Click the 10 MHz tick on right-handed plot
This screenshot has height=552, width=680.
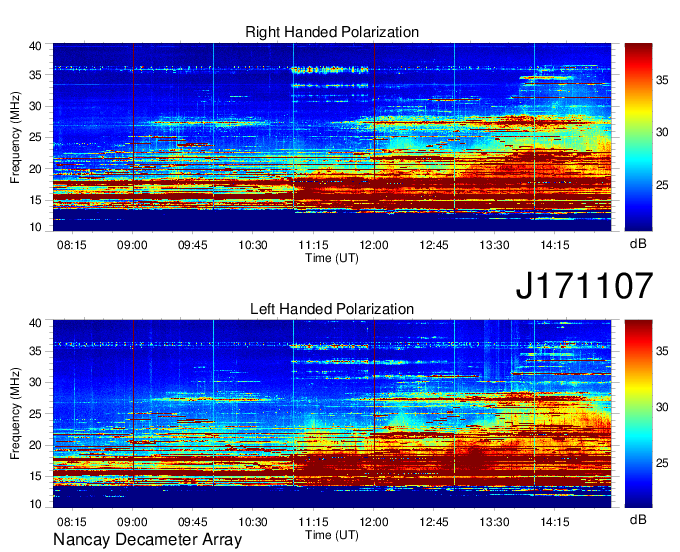36,227
